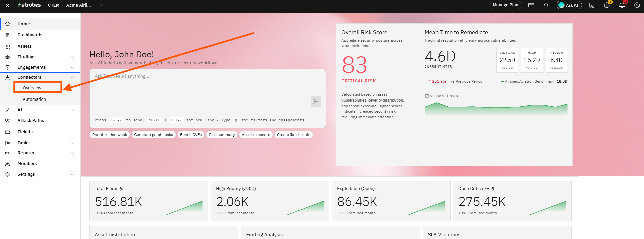Open the High Priority (>900) card
The width and height of the screenshot is (644, 239).
[270, 201]
